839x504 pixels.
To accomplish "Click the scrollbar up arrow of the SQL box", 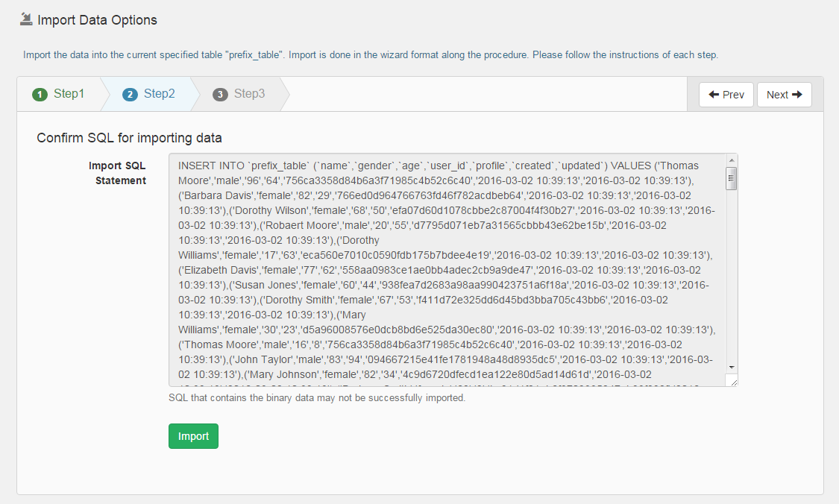I will click(731, 160).
